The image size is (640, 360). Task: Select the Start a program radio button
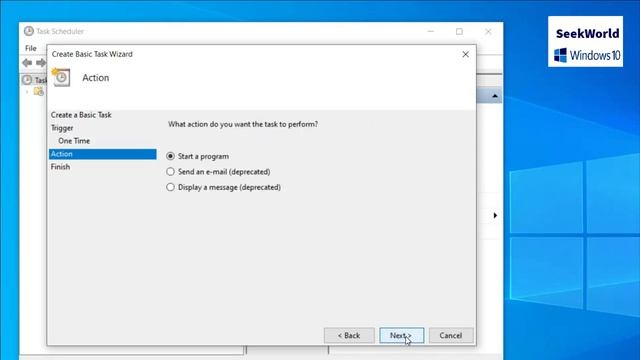[170, 156]
